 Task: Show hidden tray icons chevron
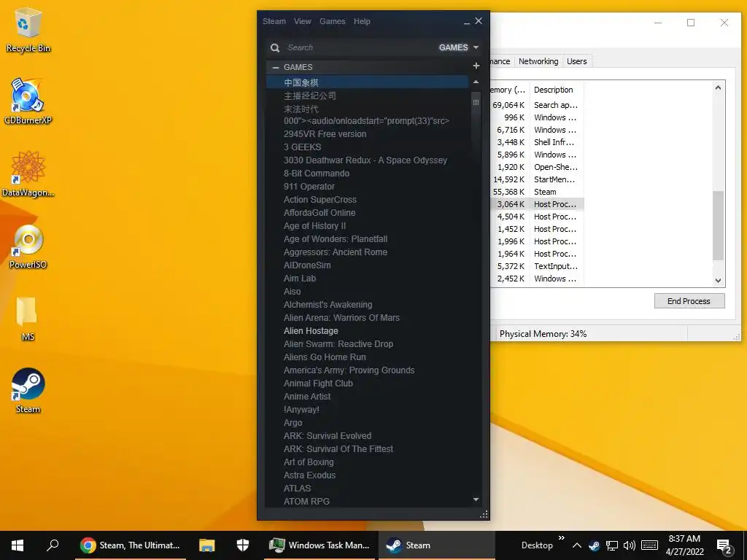click(576, 545)
